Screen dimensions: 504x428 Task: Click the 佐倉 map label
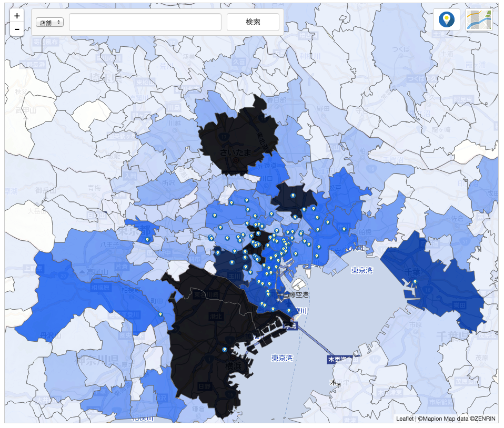point(457,219)
